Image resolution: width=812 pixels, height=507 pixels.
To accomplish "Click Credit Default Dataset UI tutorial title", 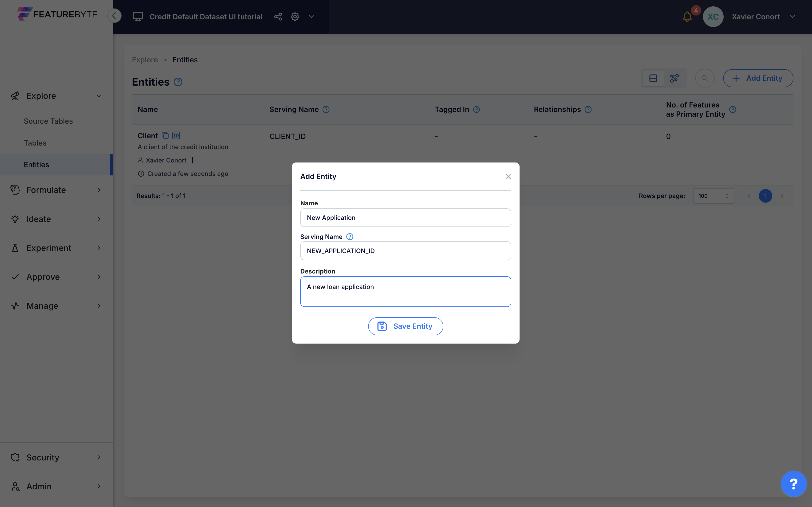I will [x=206, y=16].
